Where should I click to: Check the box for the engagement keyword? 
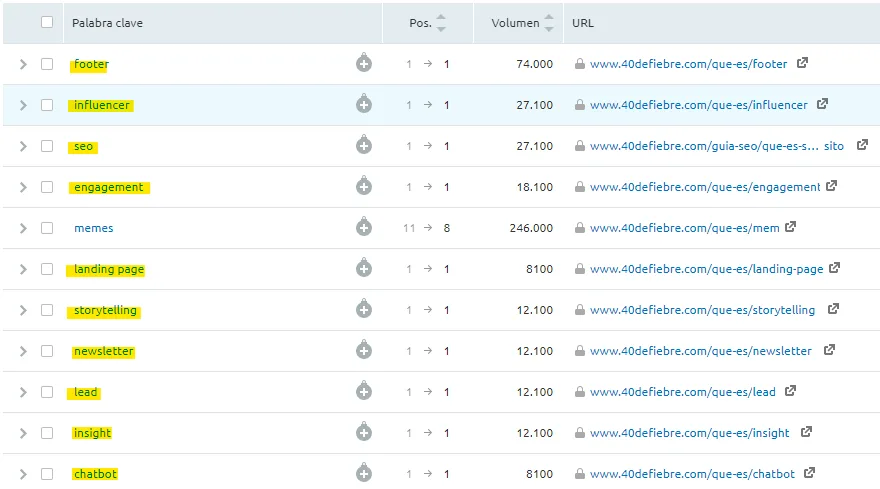pyautogui.click(x=47, y=187)
